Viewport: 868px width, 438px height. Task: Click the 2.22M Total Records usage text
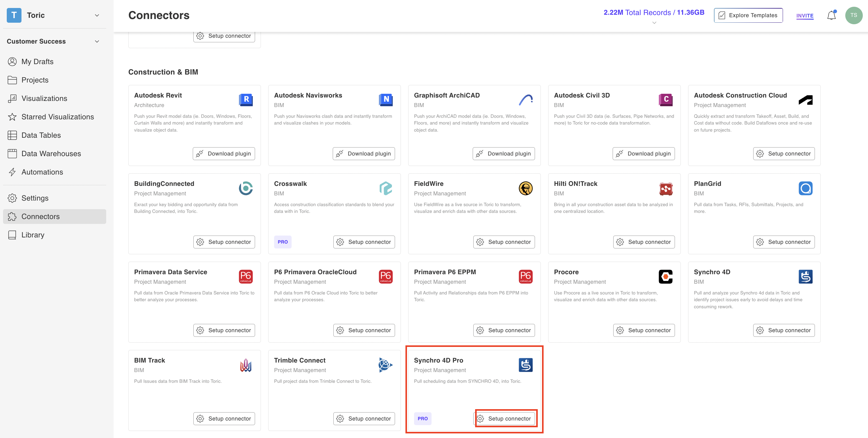point(654,13)
